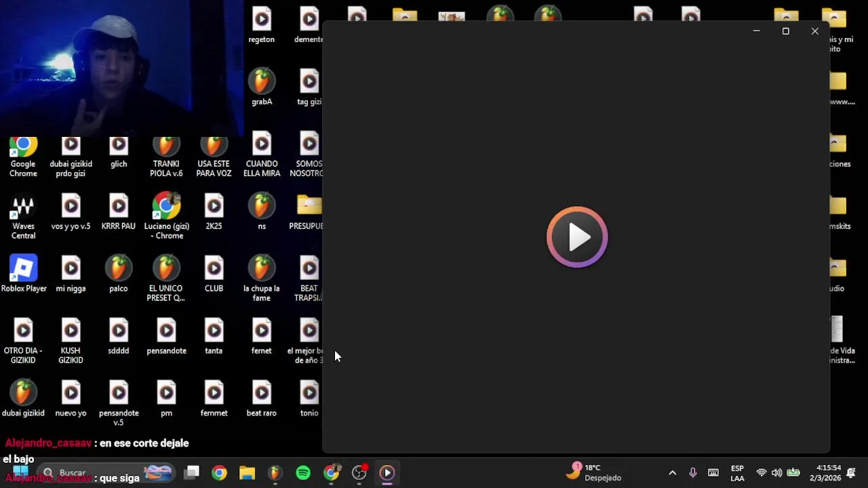The image size is (868, 488).
Task: Close the media player window
Action: point(814,31)
